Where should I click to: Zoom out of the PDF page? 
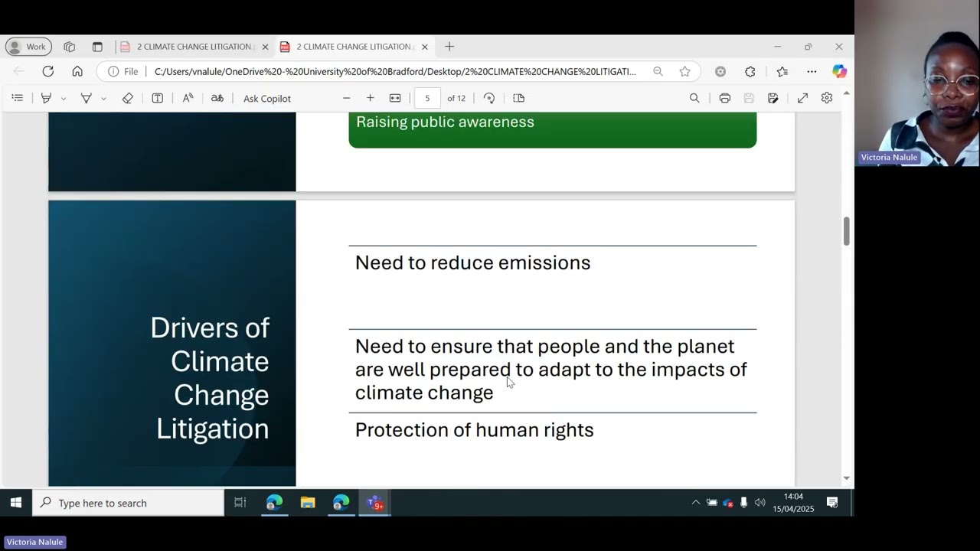click(346, 98)
